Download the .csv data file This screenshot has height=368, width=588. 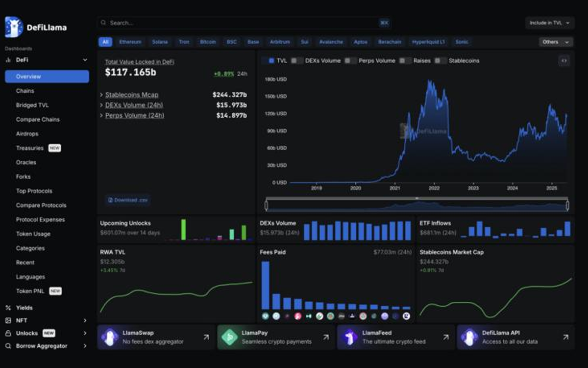point(128,200)
